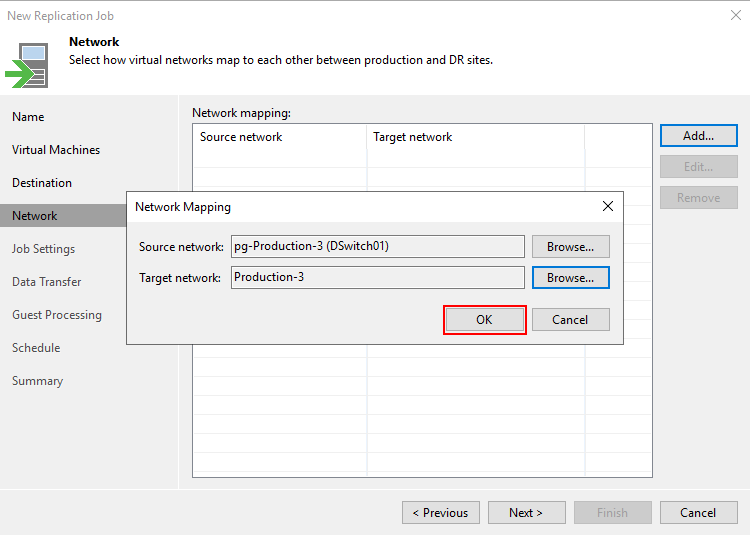Open the Virtual Machines step
The height and width of the screenshot is (535, 750).
click(x=56, y=150)
